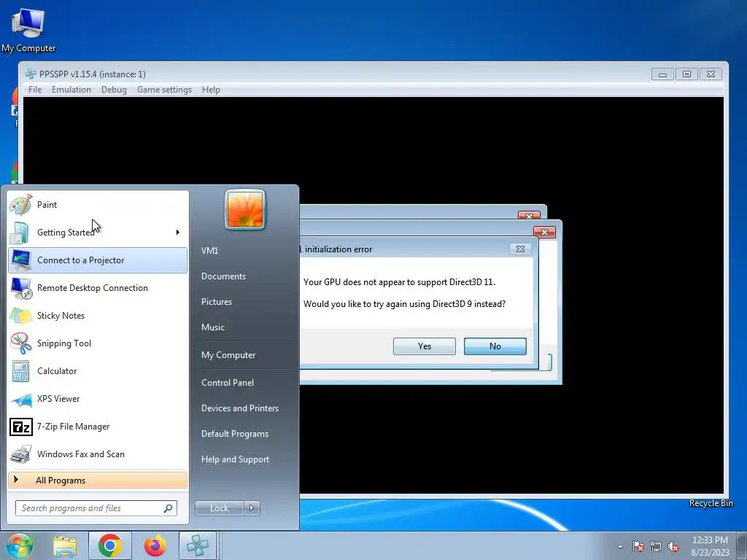Expand All Programs list
Viewport: 747px width, 560px height.
tap(98, 481)
